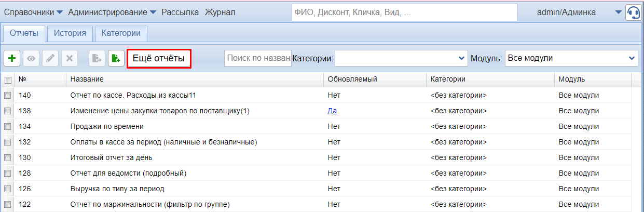Open the Категории tab
The image size is (644, 212).
tap(121, 33)
